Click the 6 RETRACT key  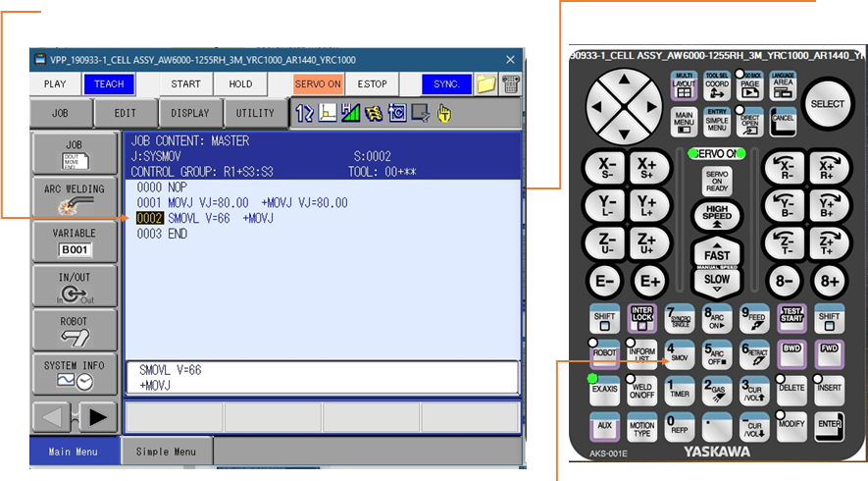(x=754, y=354)
